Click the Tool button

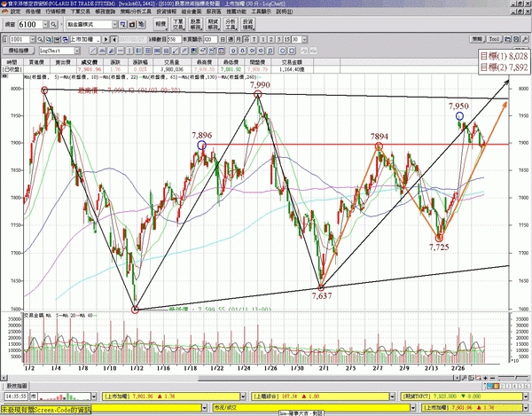coord(494,39)
